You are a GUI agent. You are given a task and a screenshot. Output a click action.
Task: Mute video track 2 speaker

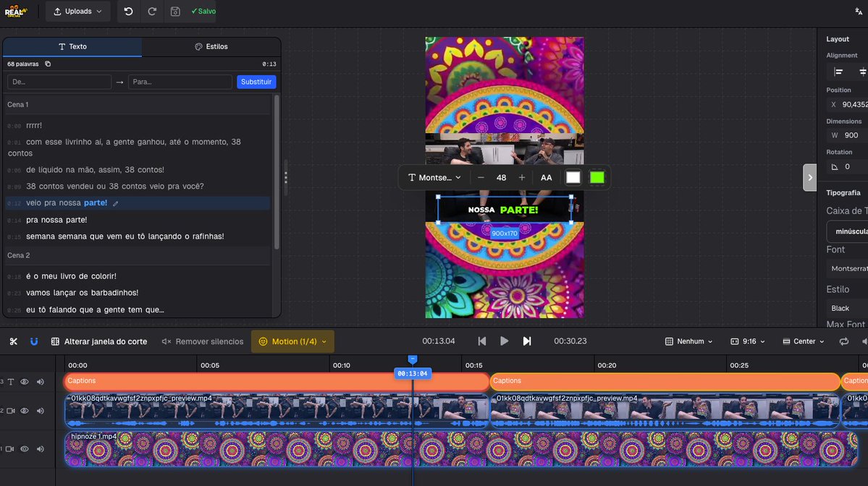pos(41,411)
